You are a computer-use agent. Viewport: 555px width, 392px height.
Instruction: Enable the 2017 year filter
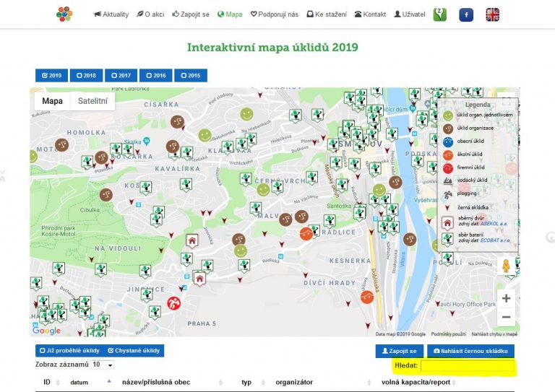[x=121, y=75]
